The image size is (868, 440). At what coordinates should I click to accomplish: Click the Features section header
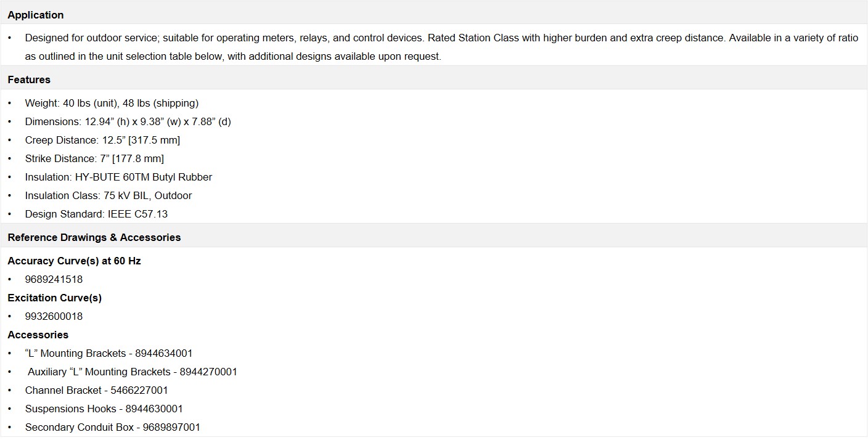pyautogui.click(x=29, y=79)
